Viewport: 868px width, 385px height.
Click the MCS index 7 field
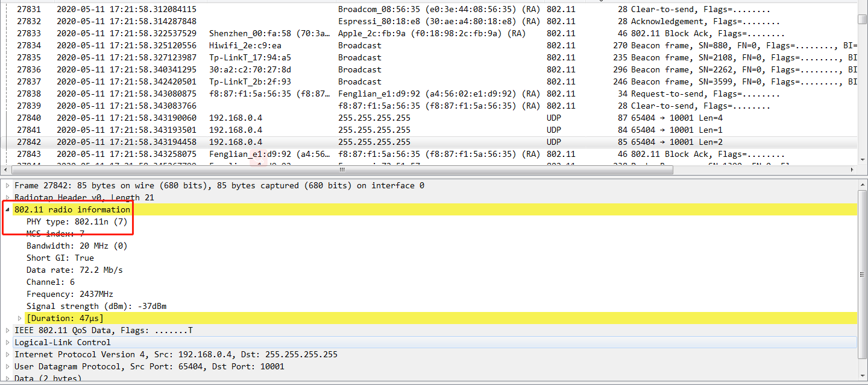pyautogui.click(x=55, y=234)
